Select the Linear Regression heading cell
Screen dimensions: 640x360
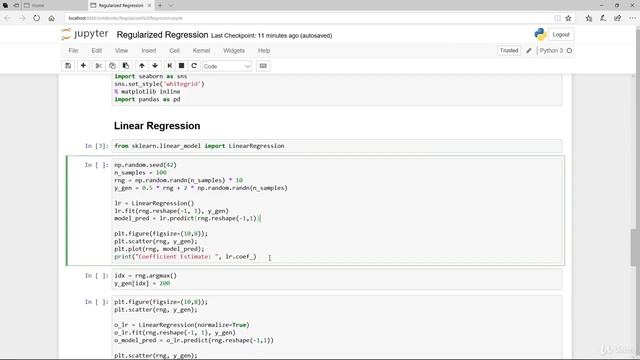point(157,126)
